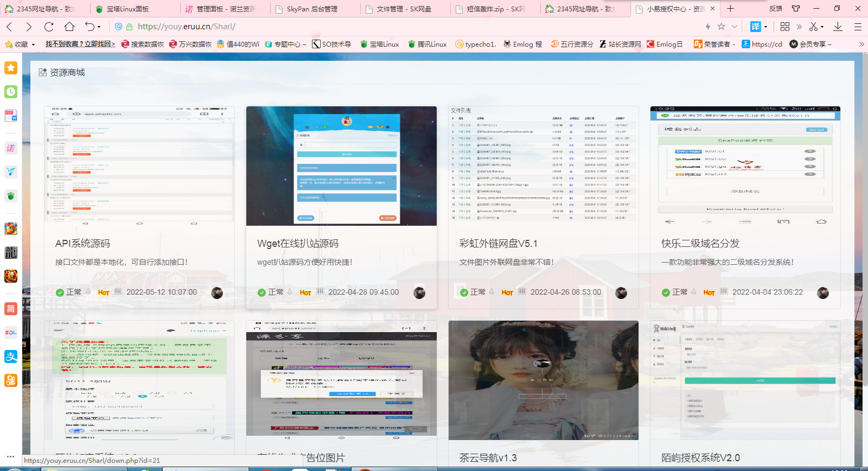Click the scissors screenshot tool icon

[813, 27]
